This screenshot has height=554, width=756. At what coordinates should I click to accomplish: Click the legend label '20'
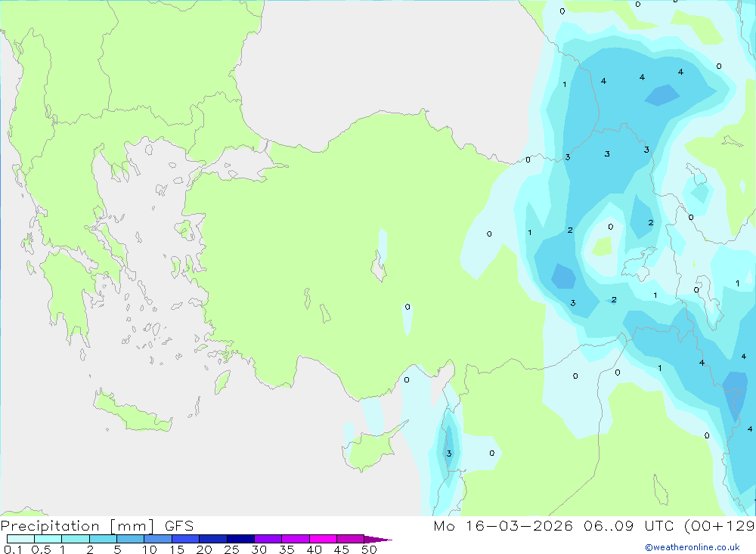point(204,549)
